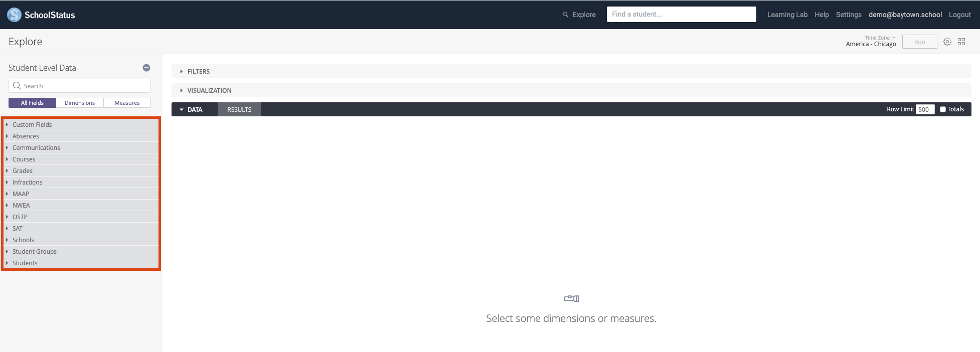Open the Learning Lab link
Viewport: 980px width, 352px height.
(787, 15)
